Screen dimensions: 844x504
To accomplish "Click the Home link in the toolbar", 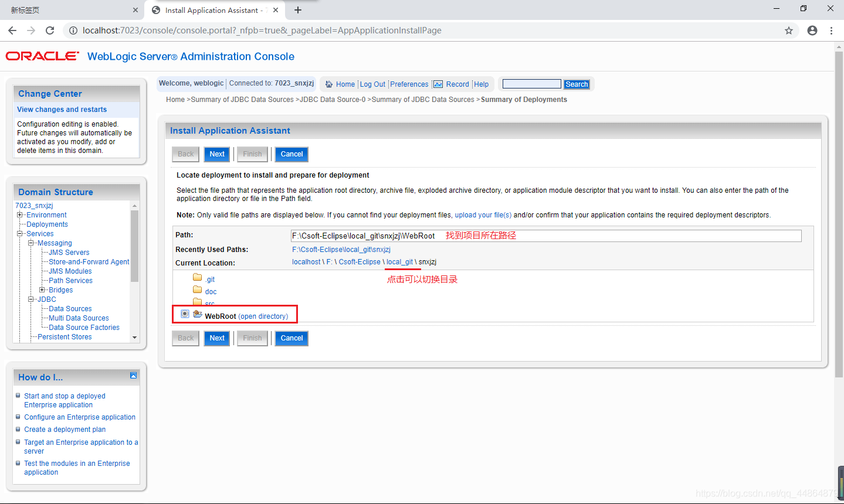I will click(345, 84).
